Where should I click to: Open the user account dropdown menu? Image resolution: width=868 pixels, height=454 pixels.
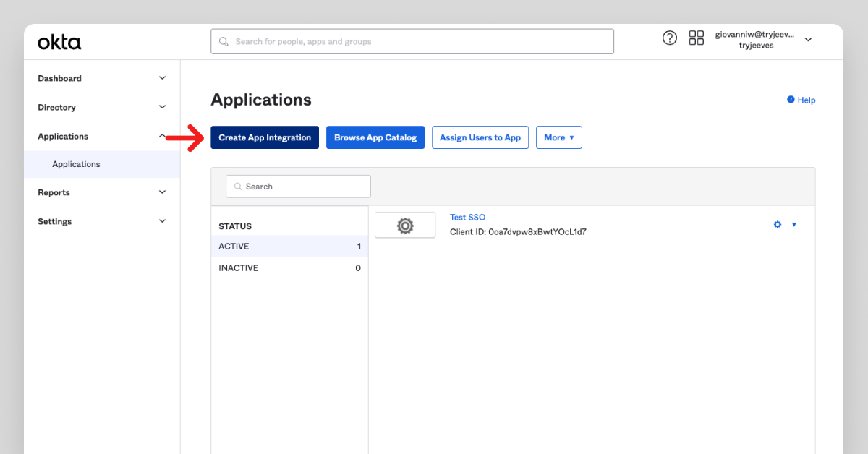coord(808,40)
